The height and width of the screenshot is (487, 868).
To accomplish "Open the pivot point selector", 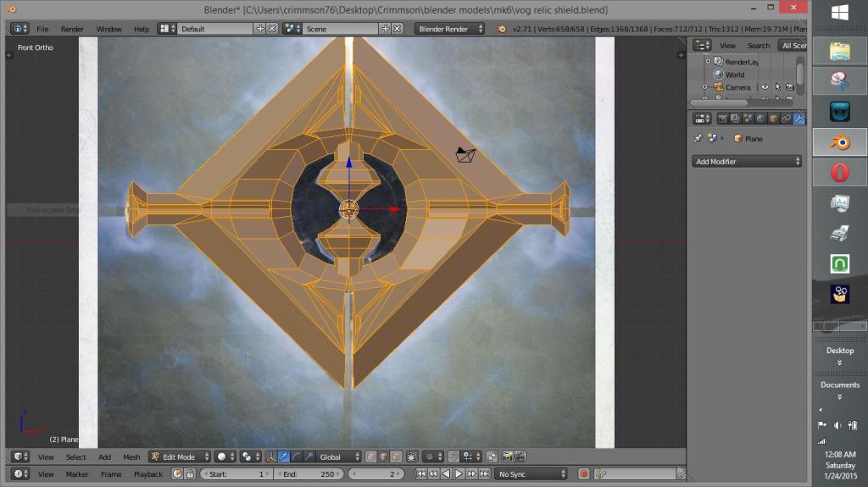I will (x=251, y=457).
